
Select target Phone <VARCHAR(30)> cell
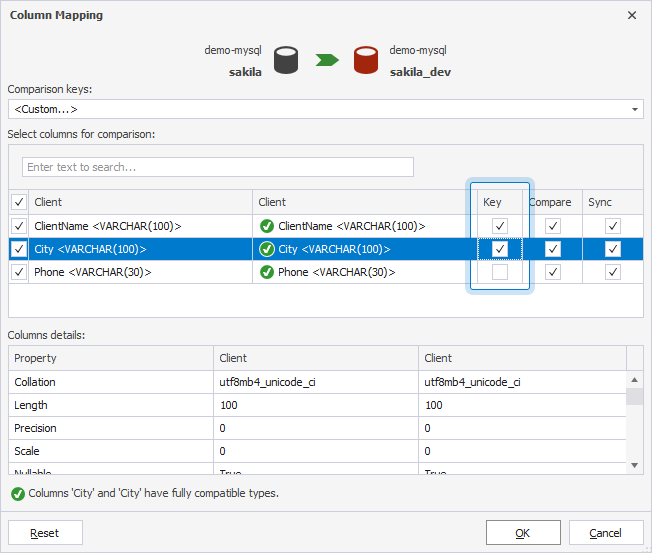365,272
